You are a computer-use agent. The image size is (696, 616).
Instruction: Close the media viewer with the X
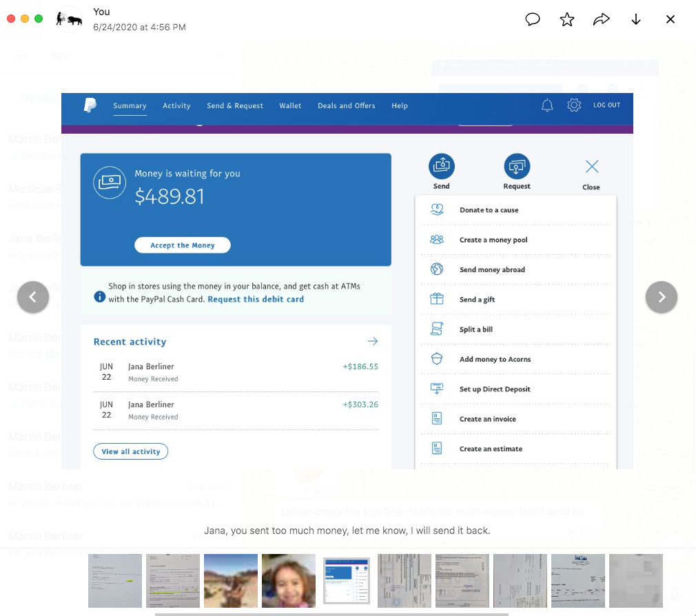click(671, 19)
